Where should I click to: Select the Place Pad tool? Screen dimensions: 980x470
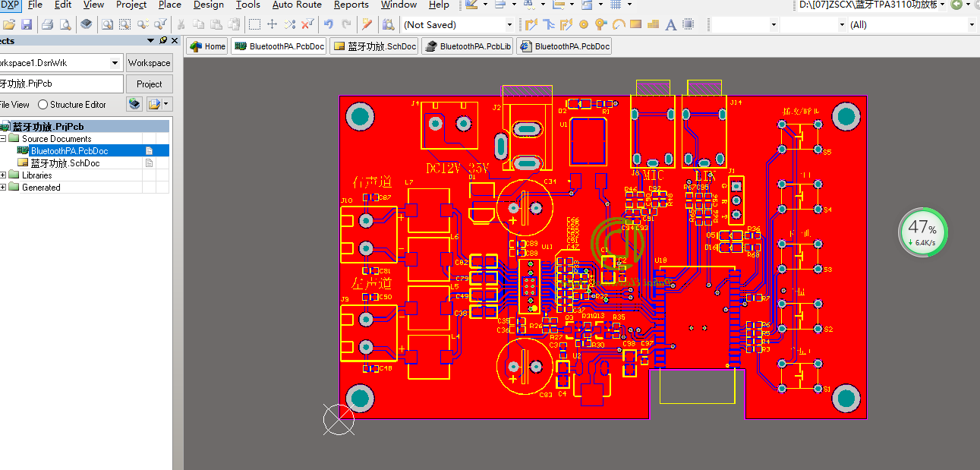point(584,24)
